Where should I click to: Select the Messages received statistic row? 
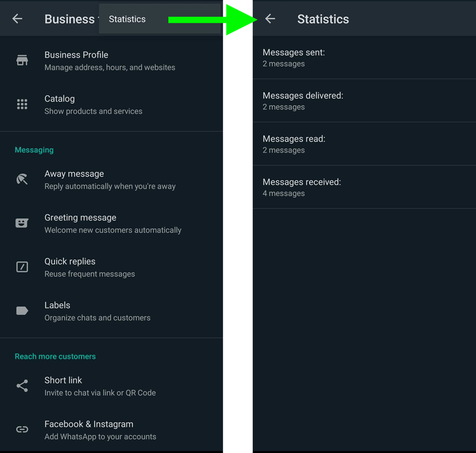[364, 187]
